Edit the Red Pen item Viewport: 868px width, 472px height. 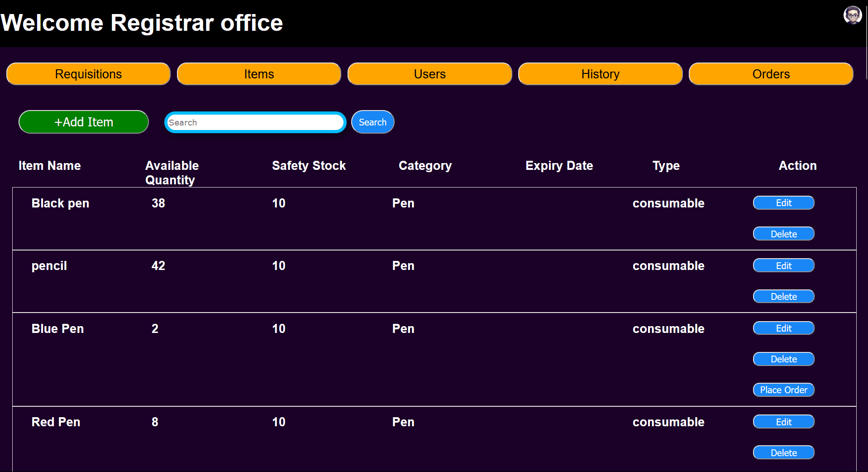[x=783, y=422]
